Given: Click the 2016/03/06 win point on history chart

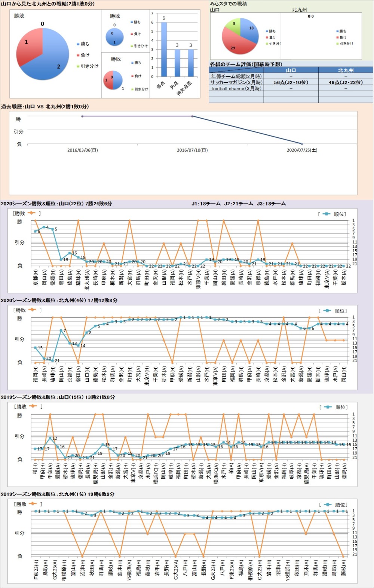Looking at the screenshot, I should pos(82,116).
